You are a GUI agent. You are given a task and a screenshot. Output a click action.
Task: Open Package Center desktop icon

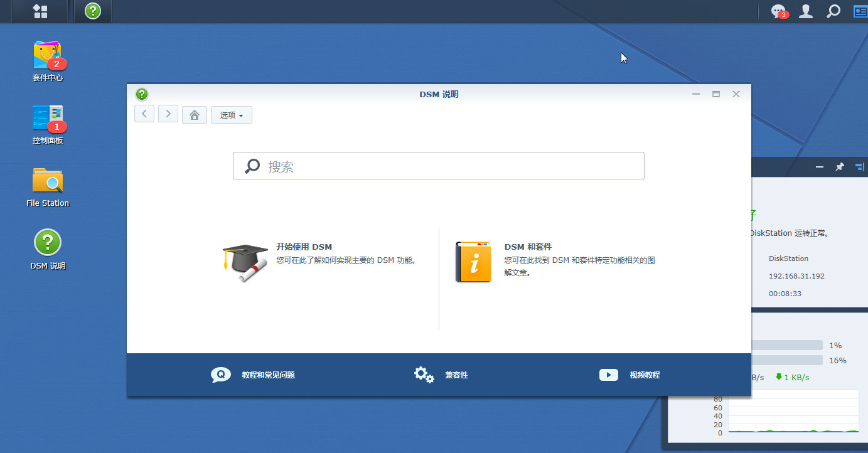click(48, 56)
